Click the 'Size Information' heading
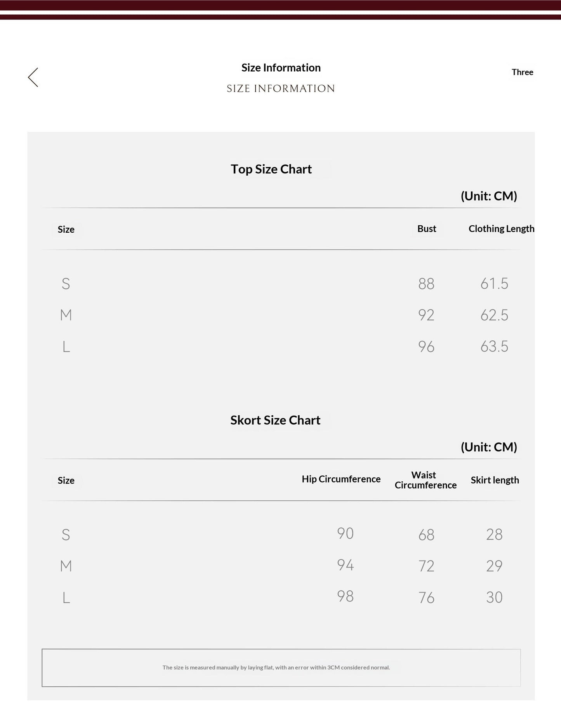This screenshot has width=561, height=728. pyautogui.click(x=281, y=68)
